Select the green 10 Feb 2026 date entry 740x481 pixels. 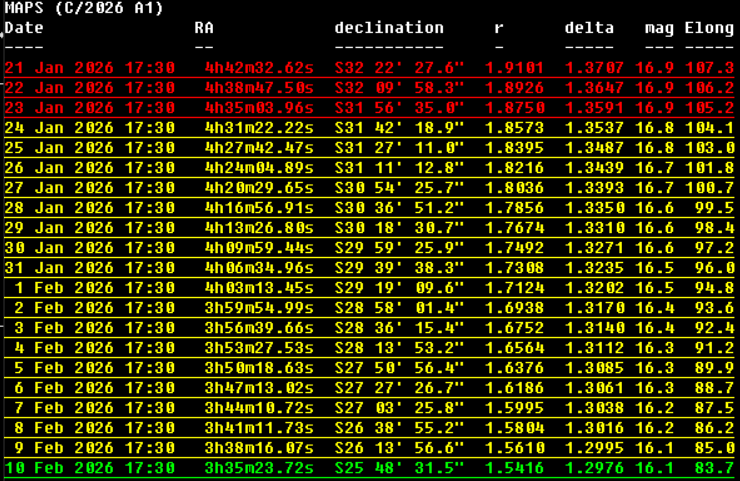(90, 468)
